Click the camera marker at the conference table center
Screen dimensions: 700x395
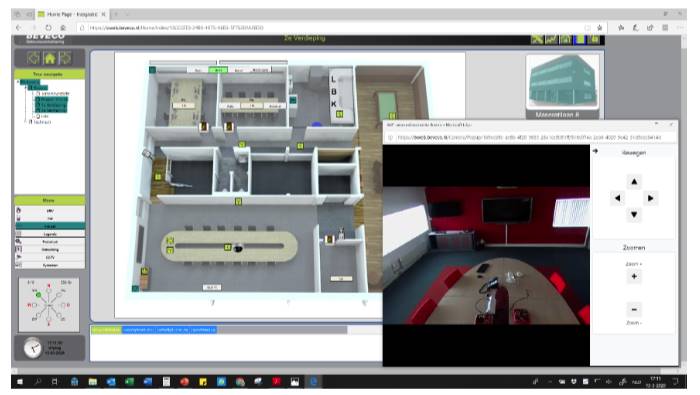click(x=228, y=247)
